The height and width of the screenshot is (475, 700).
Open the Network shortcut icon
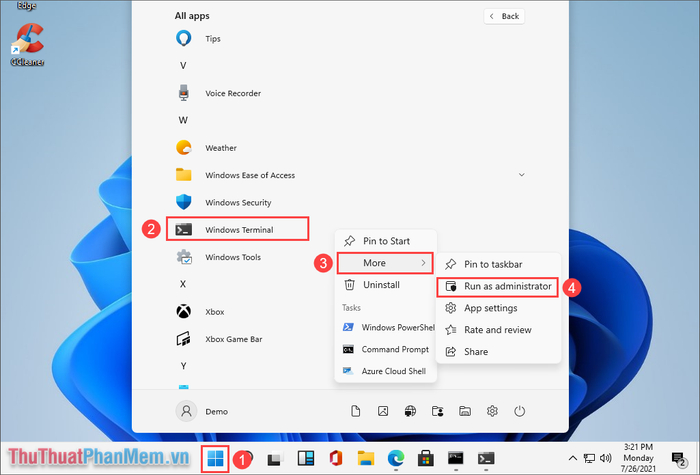[x=410, y=411]
